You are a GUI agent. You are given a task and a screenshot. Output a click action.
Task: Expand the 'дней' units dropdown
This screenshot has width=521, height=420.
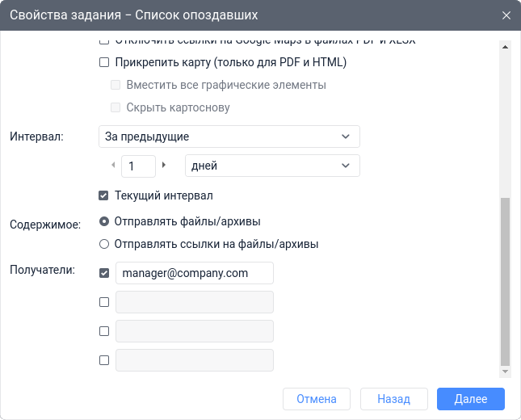click(272, 166)
